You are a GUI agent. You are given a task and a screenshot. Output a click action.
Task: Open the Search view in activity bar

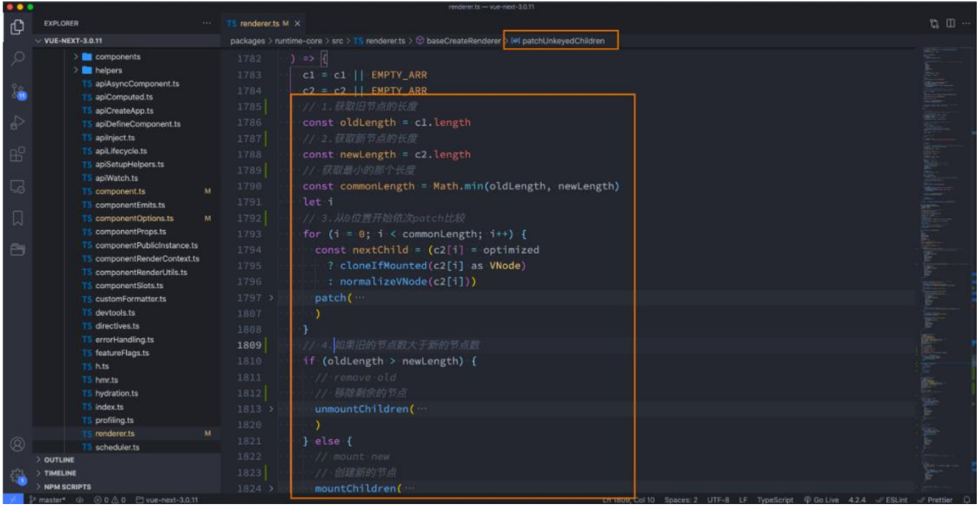coord(18,59)
